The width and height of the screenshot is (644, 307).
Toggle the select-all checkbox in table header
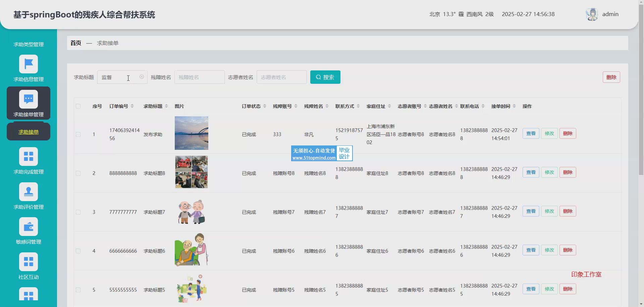78,106
